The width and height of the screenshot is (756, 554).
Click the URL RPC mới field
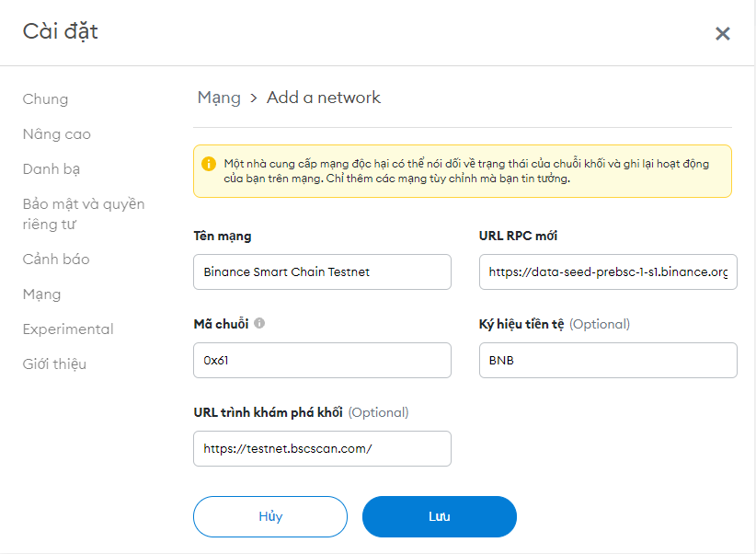(x=608, y=272)
